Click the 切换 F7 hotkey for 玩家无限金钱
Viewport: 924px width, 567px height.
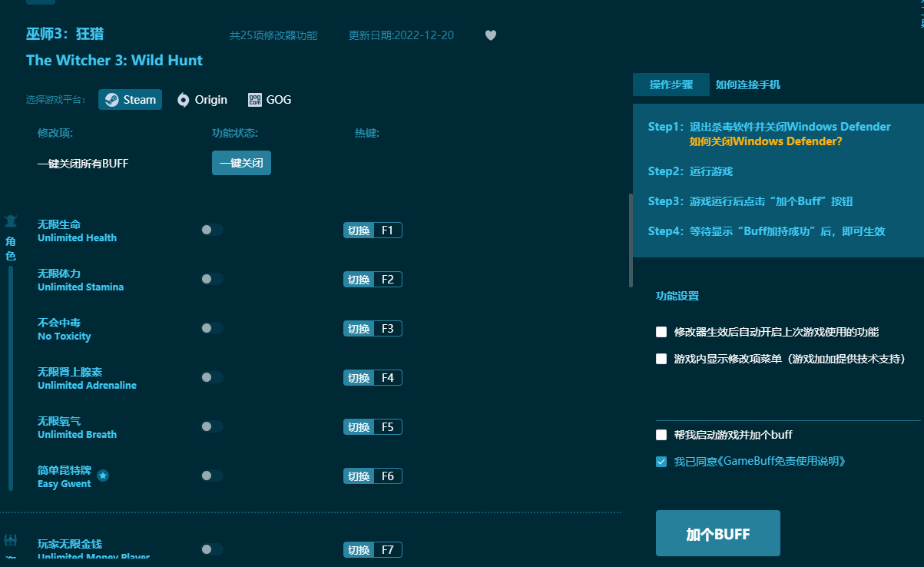[x=373, y=550]
